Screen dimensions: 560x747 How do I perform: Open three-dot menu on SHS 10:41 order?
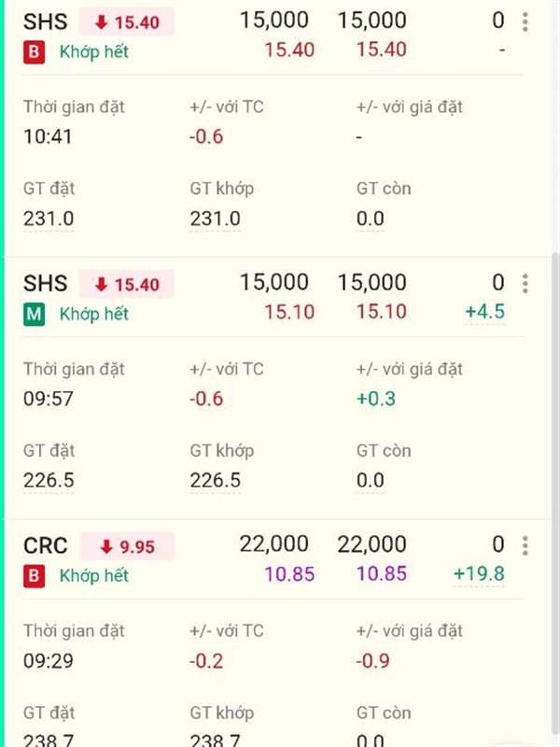525,21
